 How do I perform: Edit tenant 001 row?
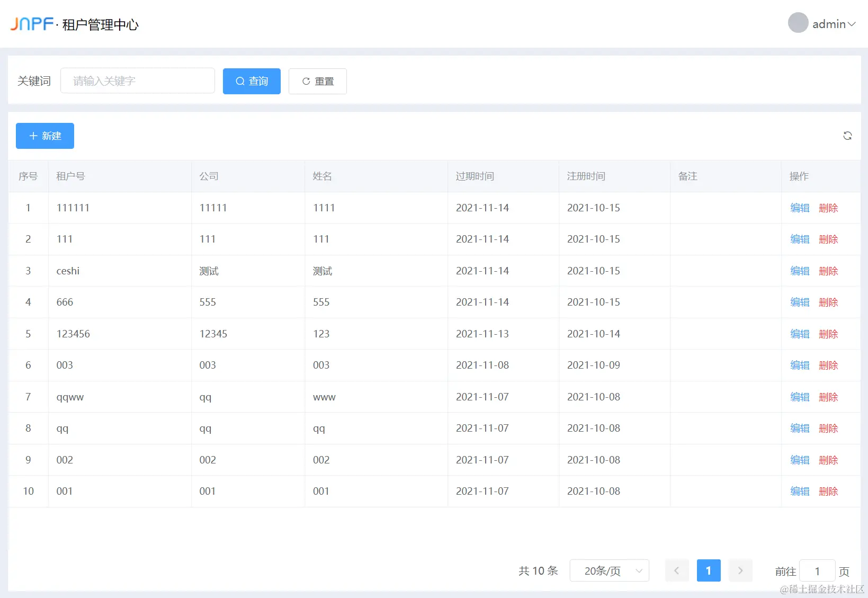[800, 491]
